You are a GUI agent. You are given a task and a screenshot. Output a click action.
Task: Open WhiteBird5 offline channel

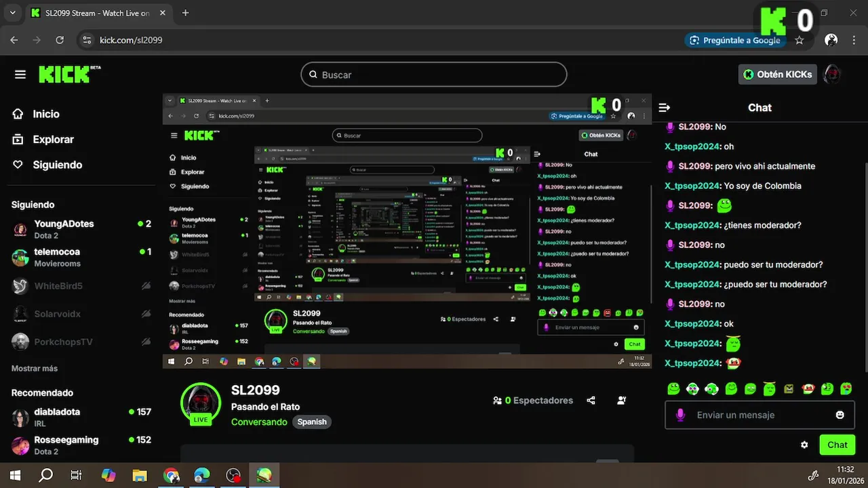[81, 286]
